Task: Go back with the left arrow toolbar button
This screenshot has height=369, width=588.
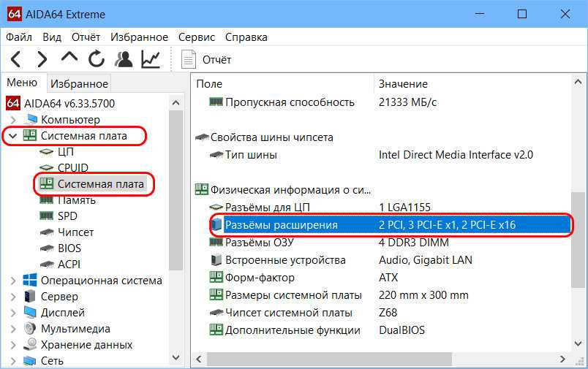Action: (16, 59)
